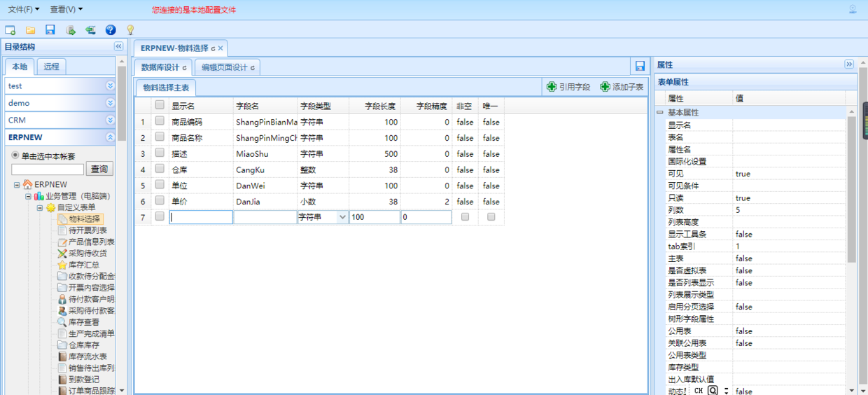Collapse the 属性 panel with double arrow
This screenshot has width=868, height=395.
(x=849, y=64)
